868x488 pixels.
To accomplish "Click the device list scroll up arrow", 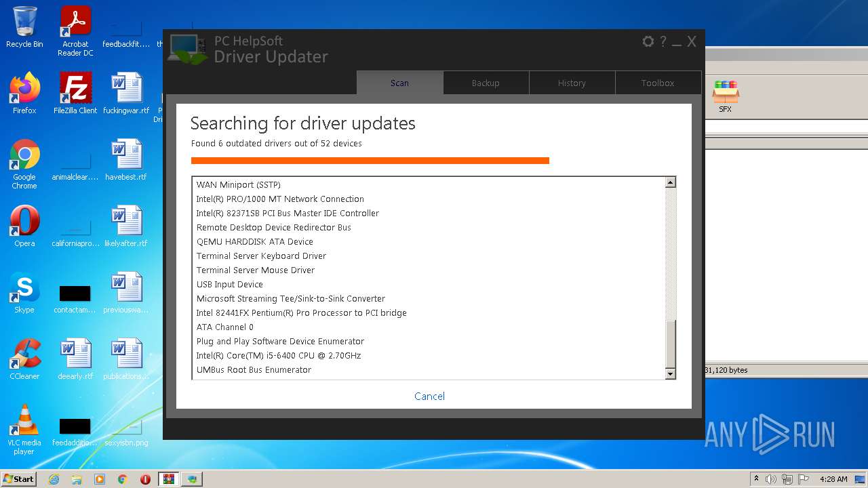I will 670,182.
